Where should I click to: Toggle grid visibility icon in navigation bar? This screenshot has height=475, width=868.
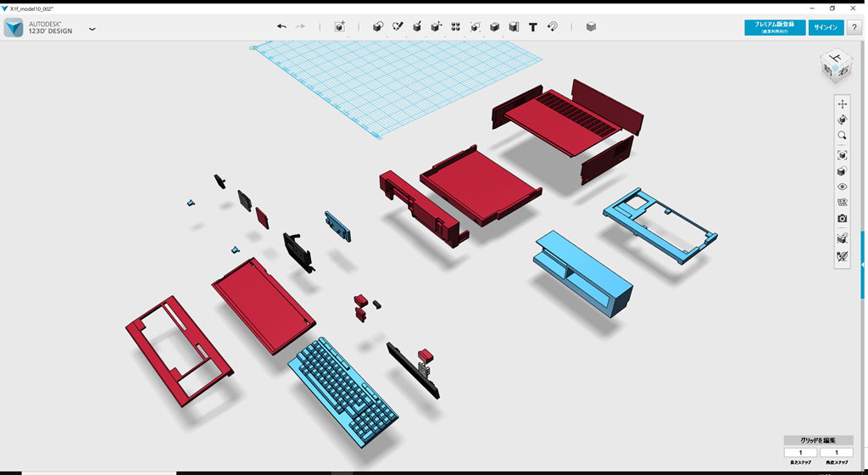pos(842,203)
